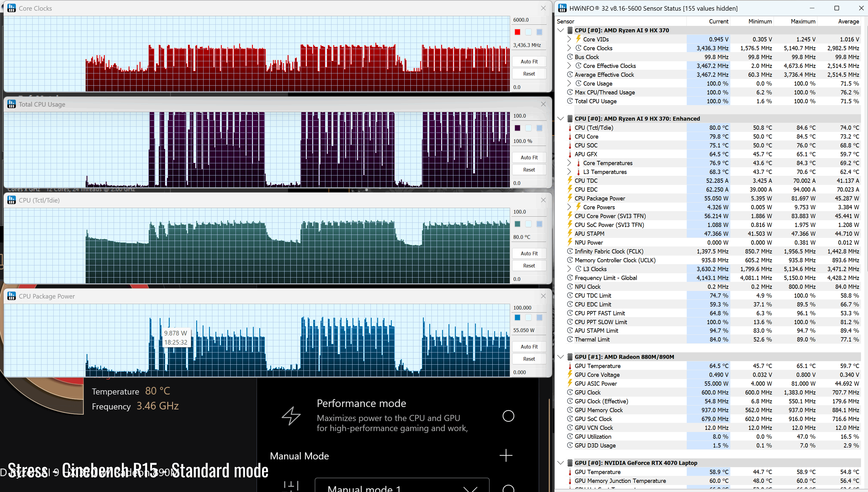Expand the Core Effective Clocks row
868x492 pixels.
[x=569, y=65]
